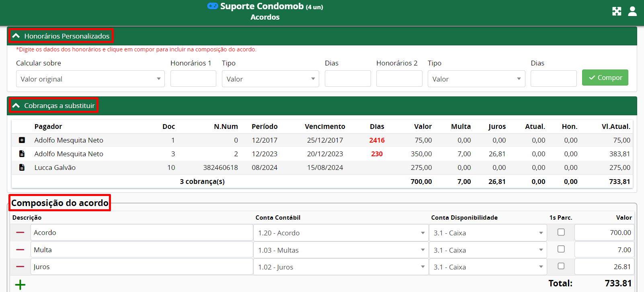Click the game controller icon beside Suporte Condomob

tap(213, 6)
